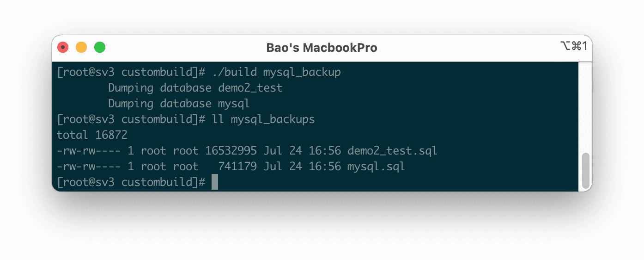Image resolution: width=644 pixels, height=260 pixels.
Task: Click the mysql.sql file name
Action: (x=376, y=167)
